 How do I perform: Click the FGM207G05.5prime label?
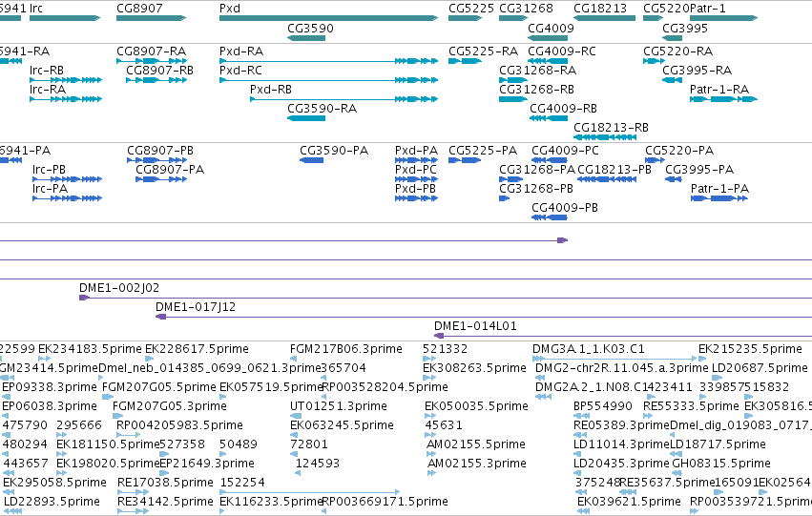[x=159, y=387]
